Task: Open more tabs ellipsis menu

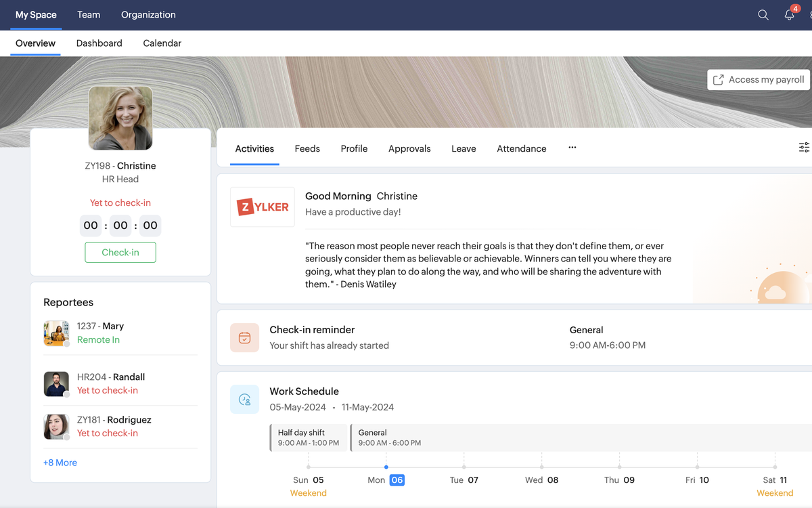Action: tap(572, 148)
